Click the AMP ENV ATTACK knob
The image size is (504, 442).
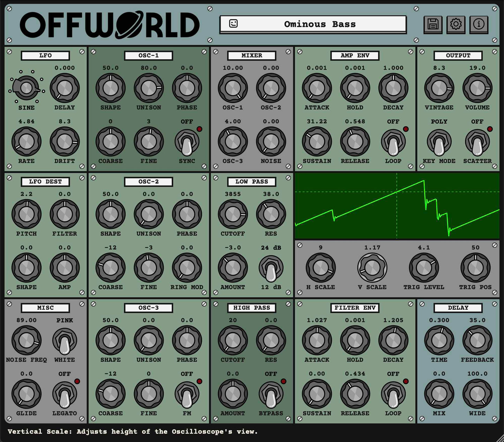click(x=317, y=88)
